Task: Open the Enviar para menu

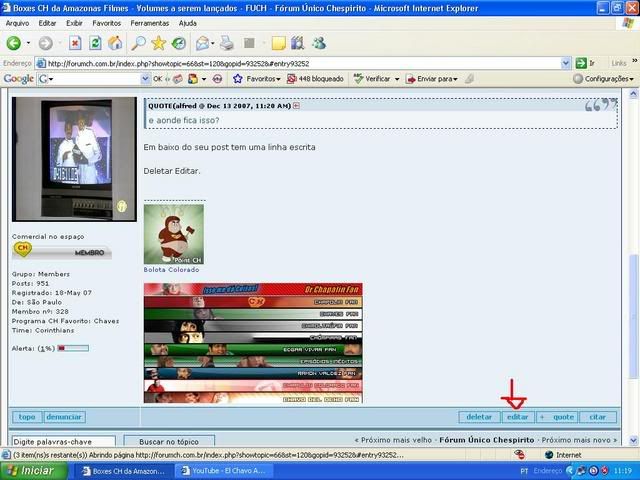Action: [x=432, y=79]
